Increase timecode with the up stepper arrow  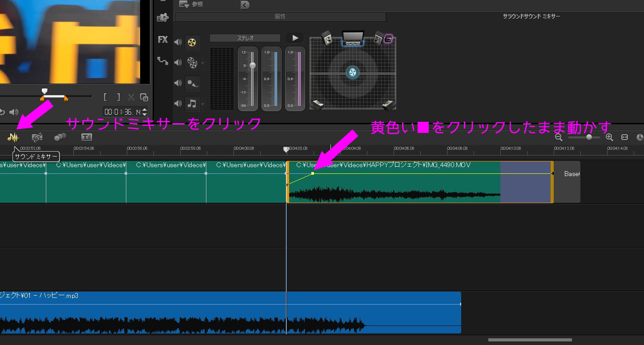tap(145, 110)
